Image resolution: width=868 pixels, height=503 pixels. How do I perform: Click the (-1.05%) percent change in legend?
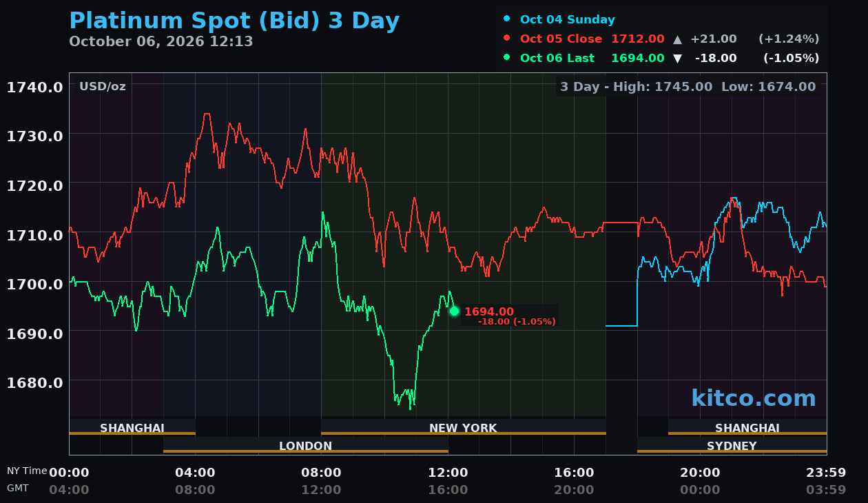792,58
